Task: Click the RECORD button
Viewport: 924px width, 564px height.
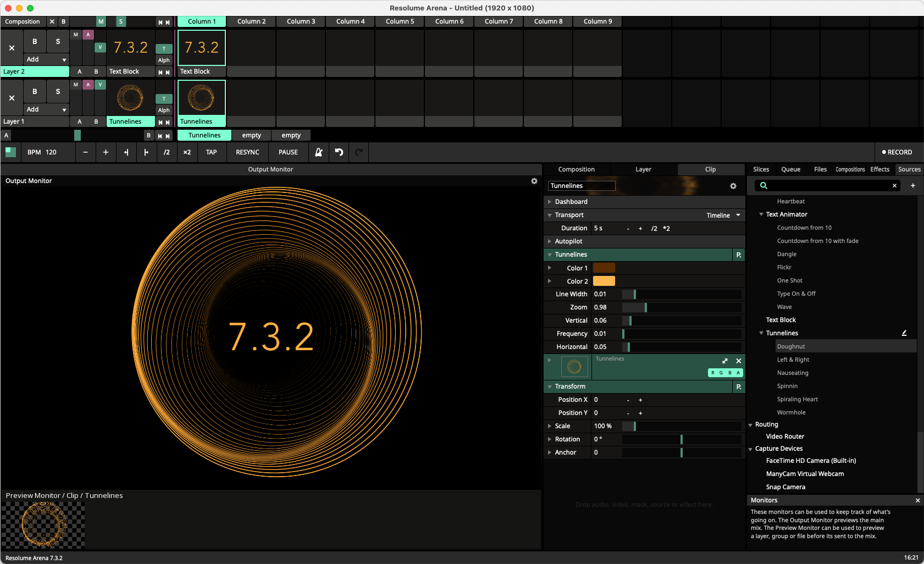Action: click(x=897, y=152)
